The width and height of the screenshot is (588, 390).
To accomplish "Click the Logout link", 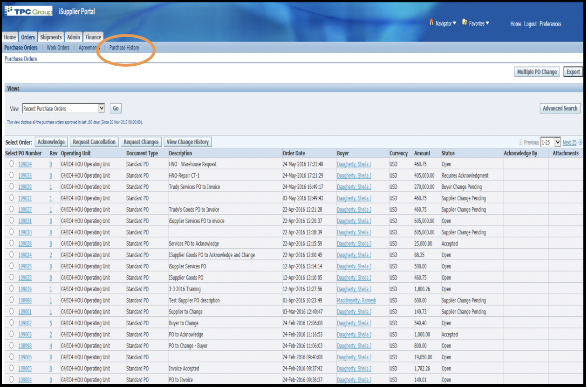I will [x=530, y=24].
